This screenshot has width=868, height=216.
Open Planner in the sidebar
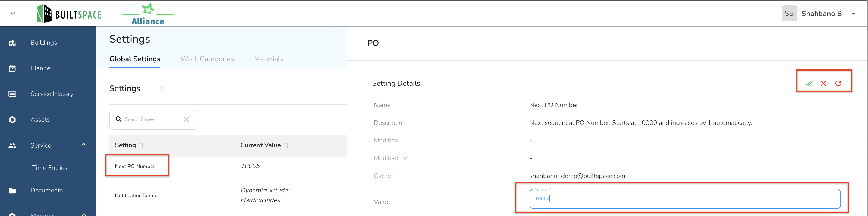pyautogui.click(x=42, y=68)
